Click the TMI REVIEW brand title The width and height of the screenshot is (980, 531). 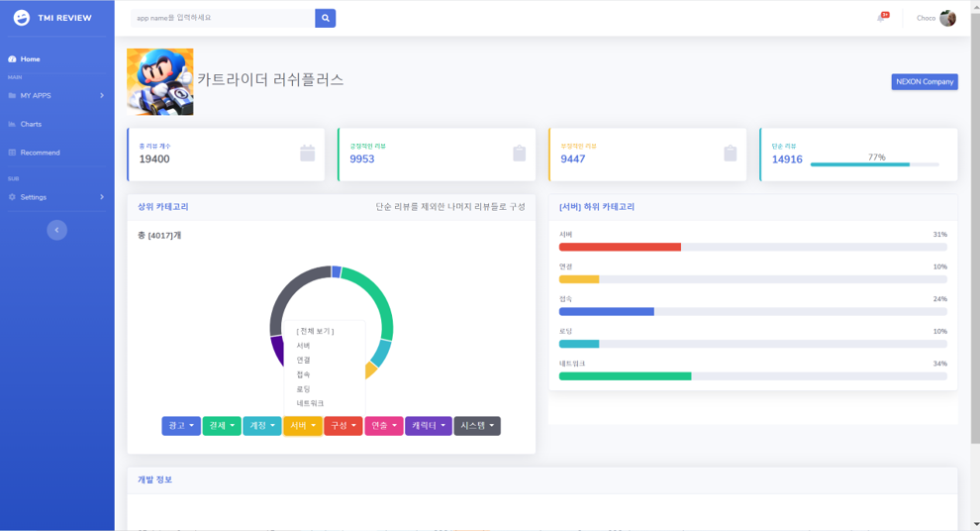tap(64, 18)
